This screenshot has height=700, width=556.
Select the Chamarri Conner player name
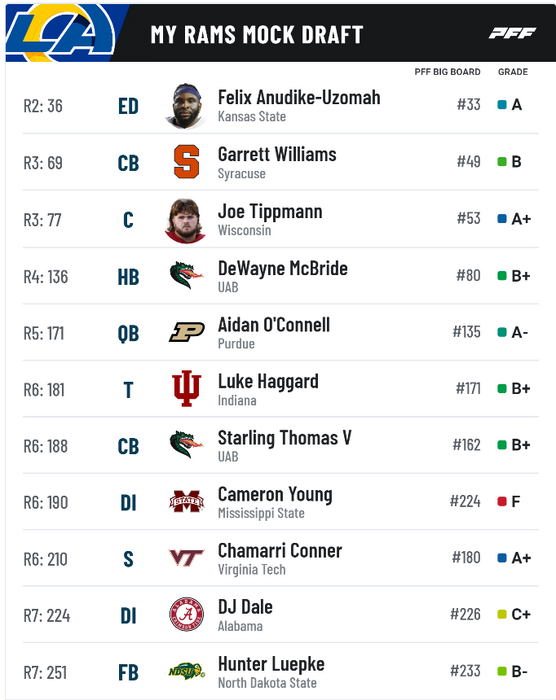pyautogui.click(x=280, y=551)
